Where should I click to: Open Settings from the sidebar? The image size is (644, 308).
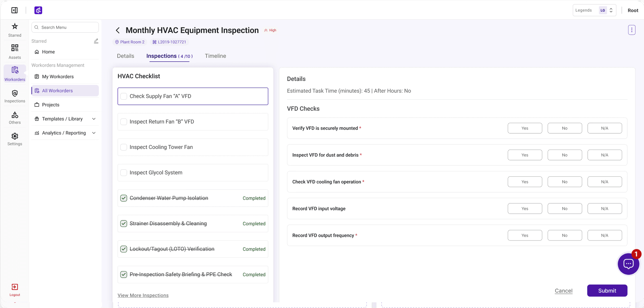tap(15, 139)
